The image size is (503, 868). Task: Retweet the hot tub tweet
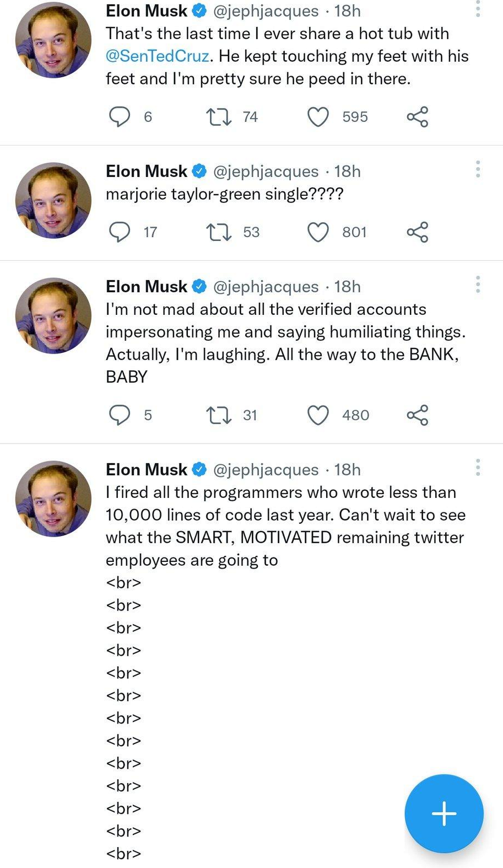tap(219, 116)
